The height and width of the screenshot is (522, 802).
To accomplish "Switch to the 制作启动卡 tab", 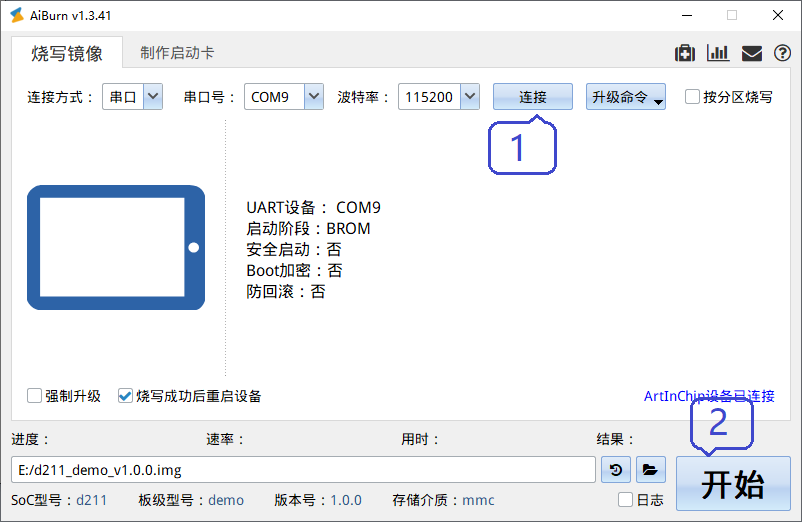I will pyautogui.click(x=177, y=53).
